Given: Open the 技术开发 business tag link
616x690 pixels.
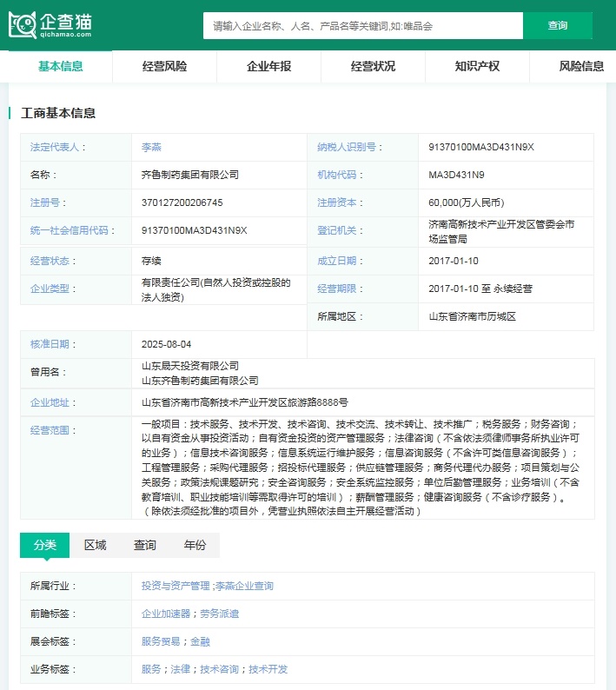Looking at the screenshot, I should 268,669.
